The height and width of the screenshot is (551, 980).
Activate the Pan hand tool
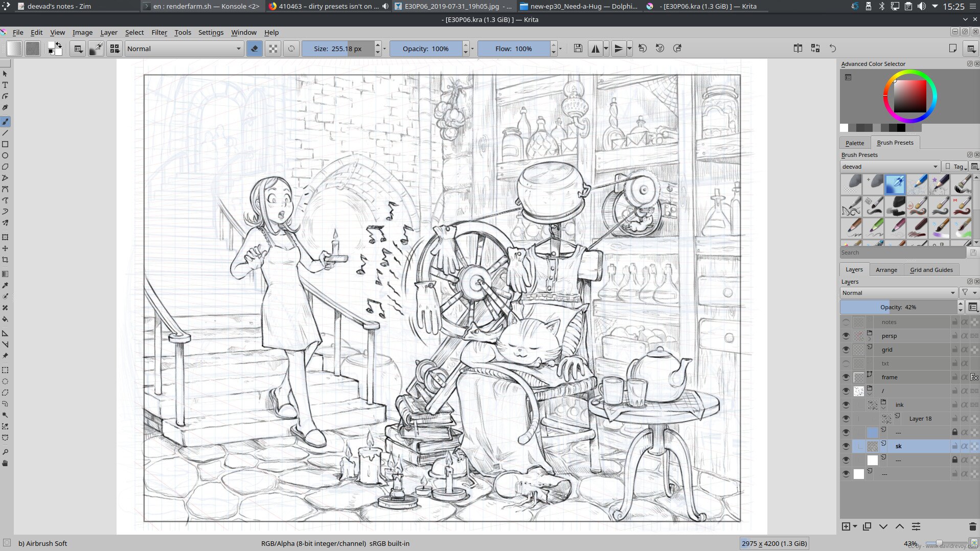click(x=5, y=463)
